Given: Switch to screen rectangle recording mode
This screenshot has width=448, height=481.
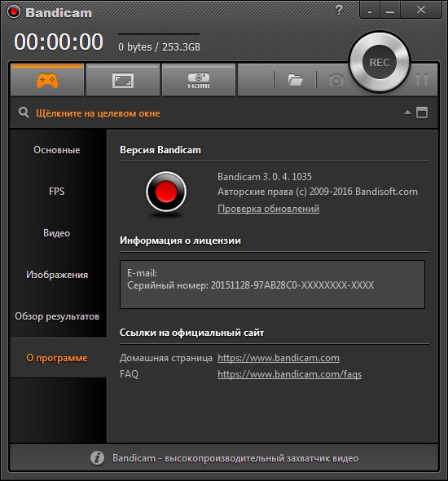Looking at the screenshot, I should [x=123, y=81].
